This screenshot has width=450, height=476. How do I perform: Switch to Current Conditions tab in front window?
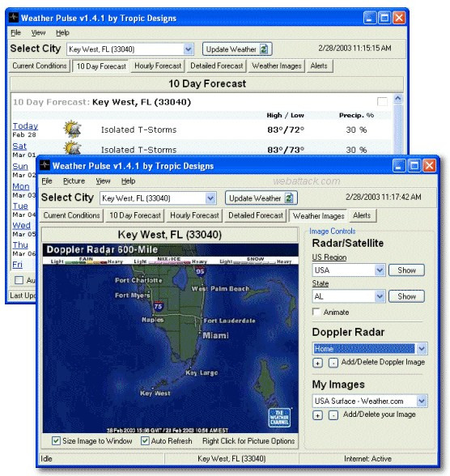[71, 215]
